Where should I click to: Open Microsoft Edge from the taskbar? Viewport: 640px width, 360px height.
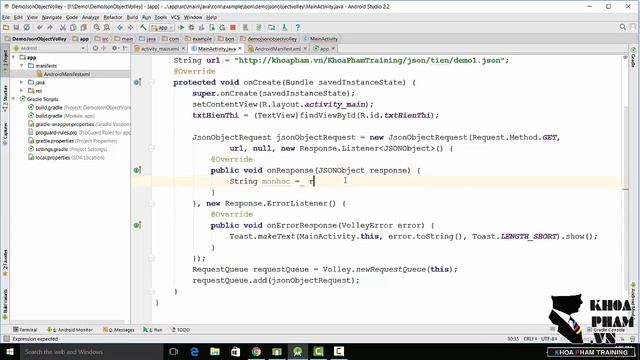pos(194,351)
